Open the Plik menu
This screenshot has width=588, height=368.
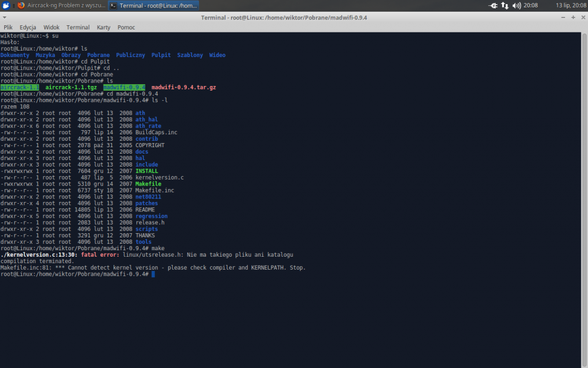point(8,28)
